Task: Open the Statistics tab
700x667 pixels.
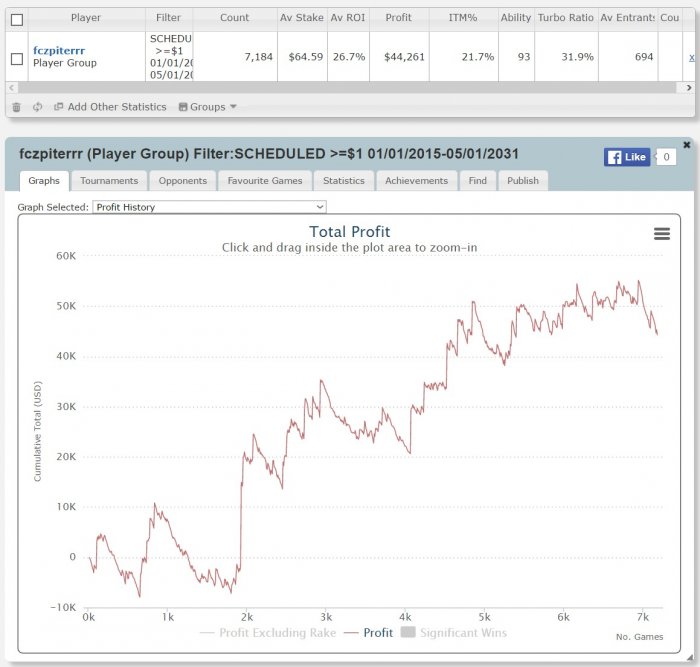Action: coord(344,181)
